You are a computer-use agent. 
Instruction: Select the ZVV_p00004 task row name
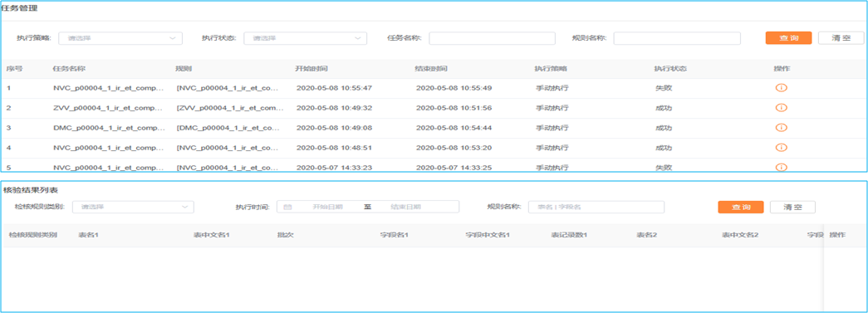(x=109, y=108)
